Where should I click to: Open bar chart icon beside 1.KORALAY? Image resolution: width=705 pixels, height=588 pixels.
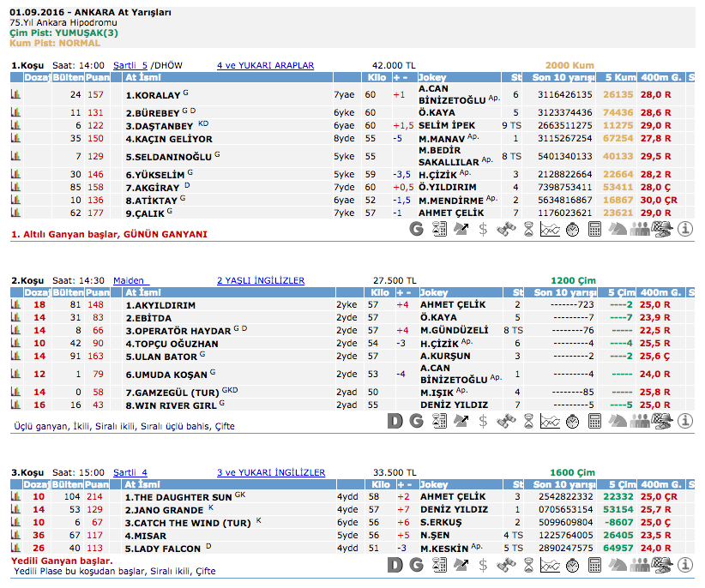click(15, 94)
